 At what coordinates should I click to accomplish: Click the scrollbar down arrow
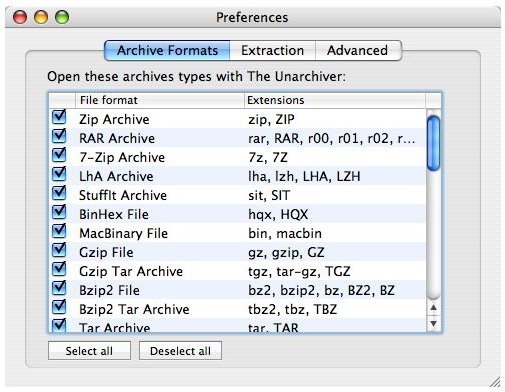(x=433, y=324)
